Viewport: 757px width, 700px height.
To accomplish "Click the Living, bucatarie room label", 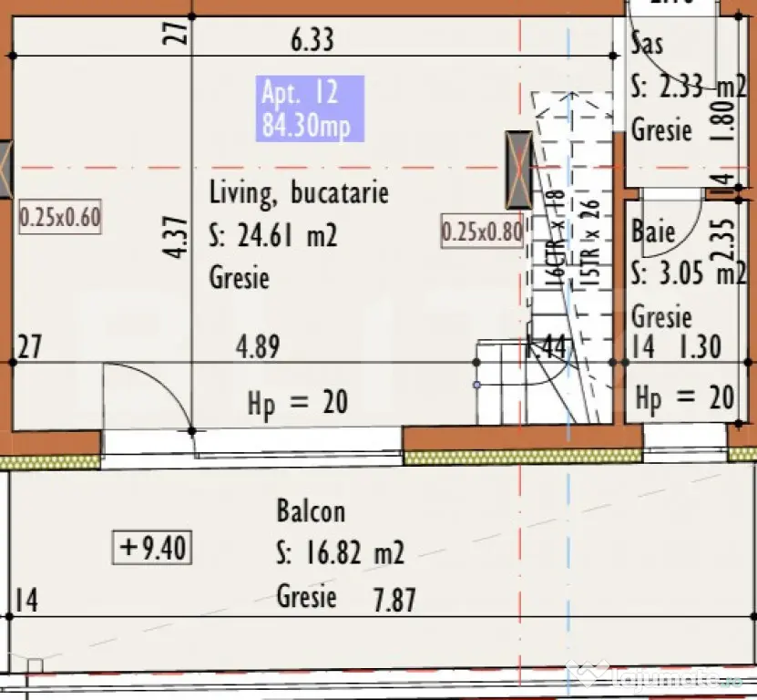I will 299,193.
